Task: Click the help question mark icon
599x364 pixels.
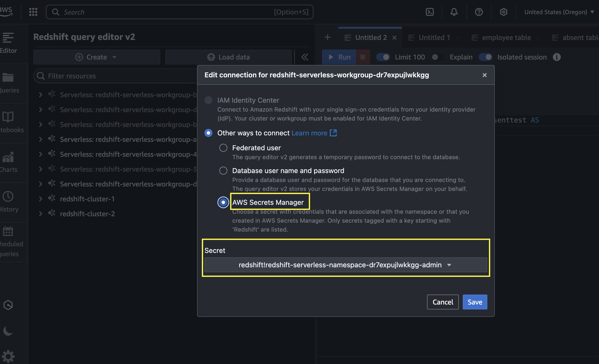Action: click(x=479, y=12)
